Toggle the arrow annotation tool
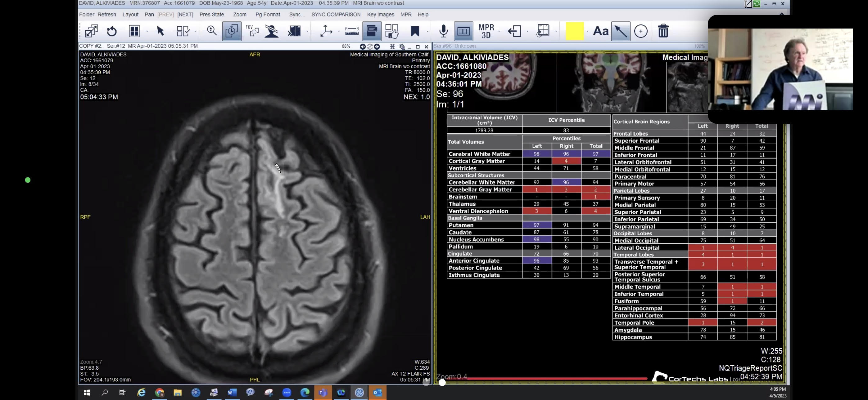 point(621,31)
